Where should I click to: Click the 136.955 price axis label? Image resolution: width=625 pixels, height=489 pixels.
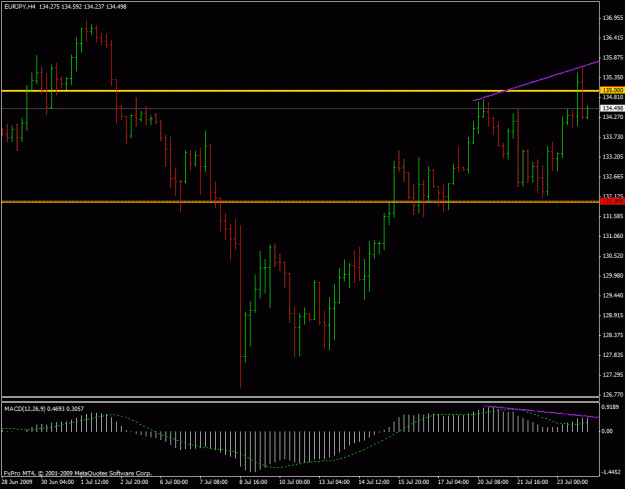(613, 18)
